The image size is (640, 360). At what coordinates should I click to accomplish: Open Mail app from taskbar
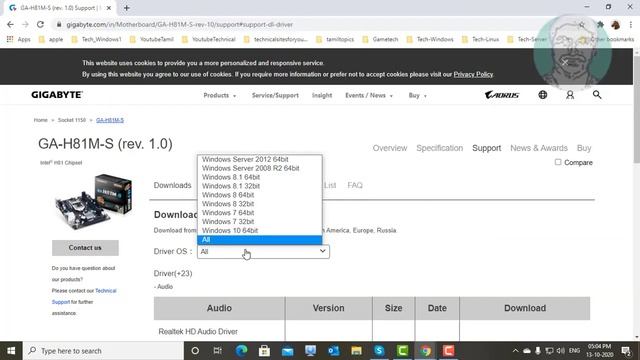(287, 351)
